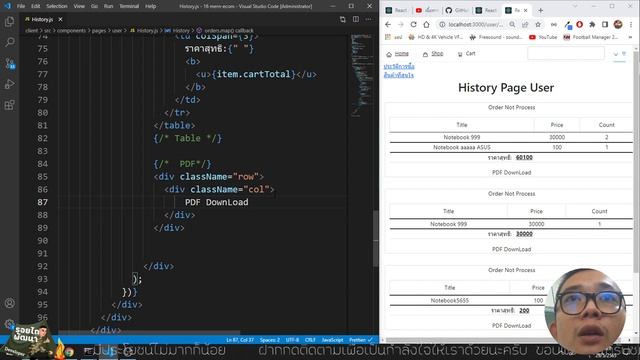
Task: Close the History.js editor tab
Action: click(60, 19)
